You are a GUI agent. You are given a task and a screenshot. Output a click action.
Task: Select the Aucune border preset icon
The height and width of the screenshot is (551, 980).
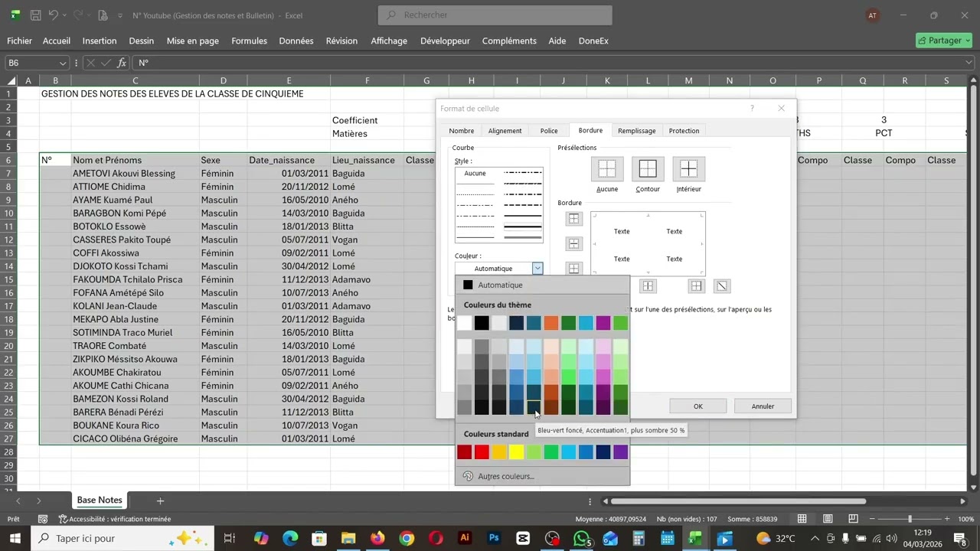pyautogui.click(x=607, y=169)
